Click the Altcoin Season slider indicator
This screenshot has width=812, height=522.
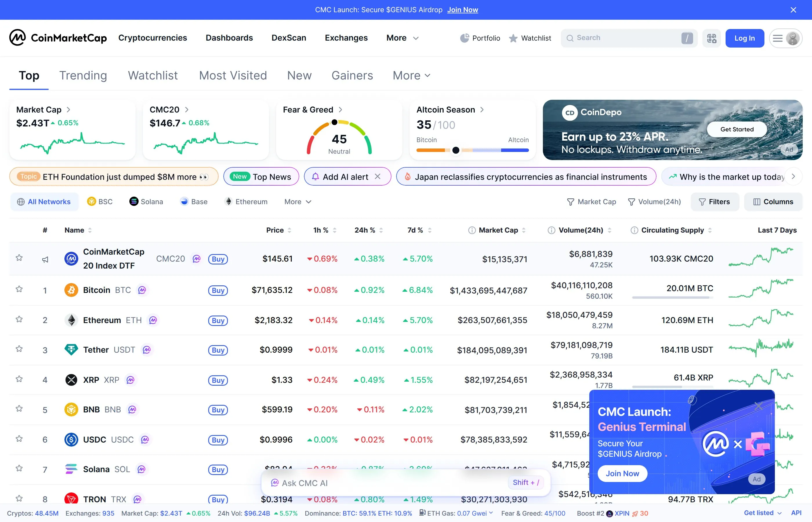[456, 150]
